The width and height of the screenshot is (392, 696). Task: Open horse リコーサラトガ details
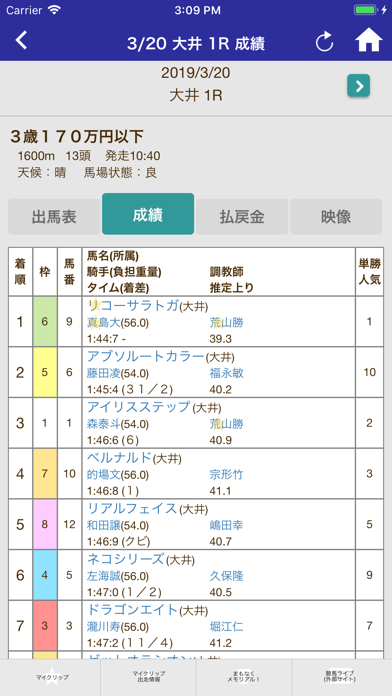tap(133, 305)
